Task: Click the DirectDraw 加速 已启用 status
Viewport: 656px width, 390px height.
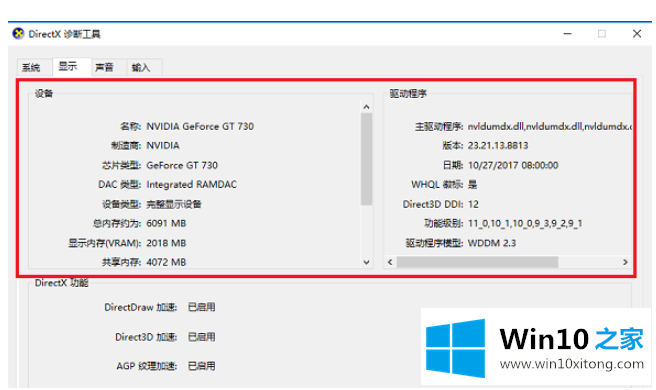Action: (x=202, y=307)
